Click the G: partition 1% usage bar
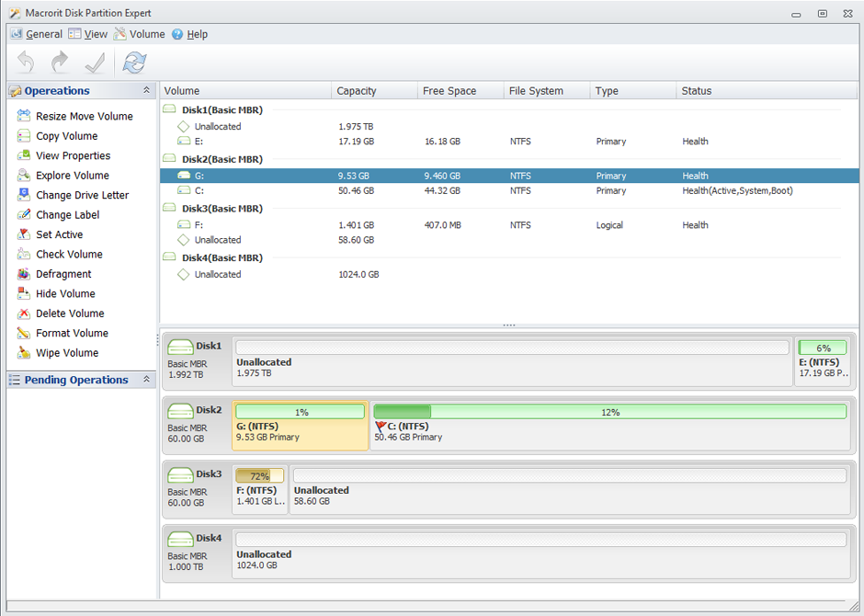This screenshot has width=864, height=616. [x=301, y=412]
